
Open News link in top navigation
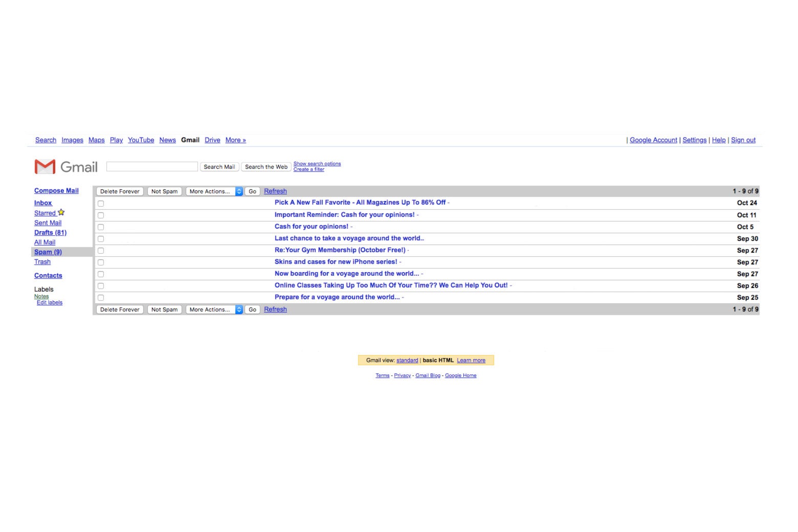pyautogui.click(x=167, y=140)
